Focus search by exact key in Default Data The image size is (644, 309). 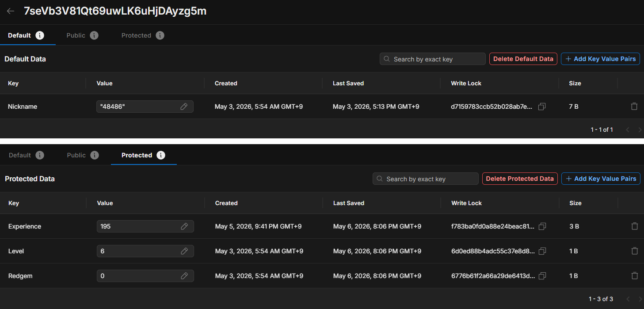[433, 59]
